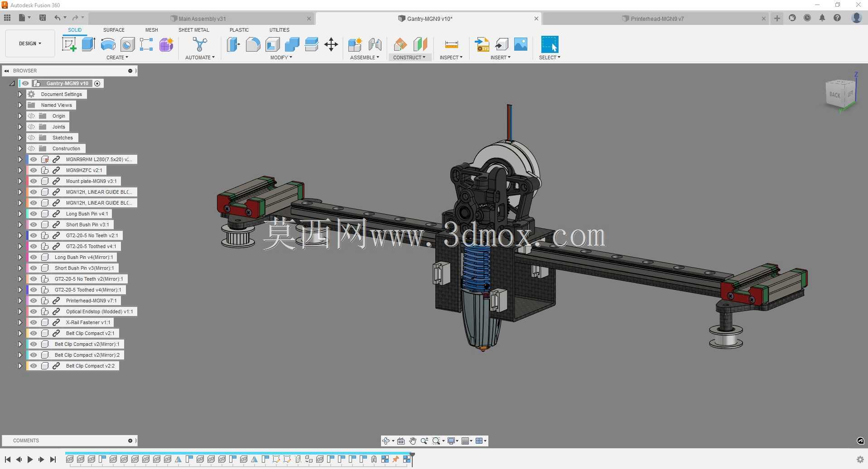Screen dimensions: 868x469
Task: Select the Hole tool
Action: 127,44
